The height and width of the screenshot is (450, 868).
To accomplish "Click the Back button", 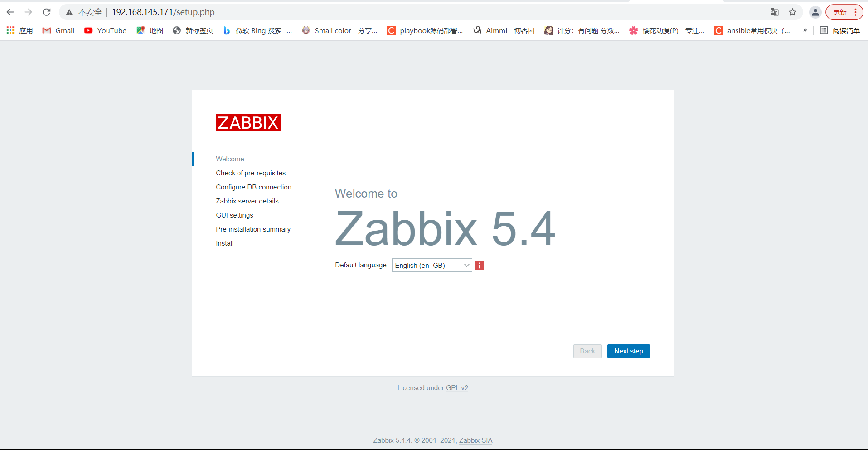I will [587, 351].
